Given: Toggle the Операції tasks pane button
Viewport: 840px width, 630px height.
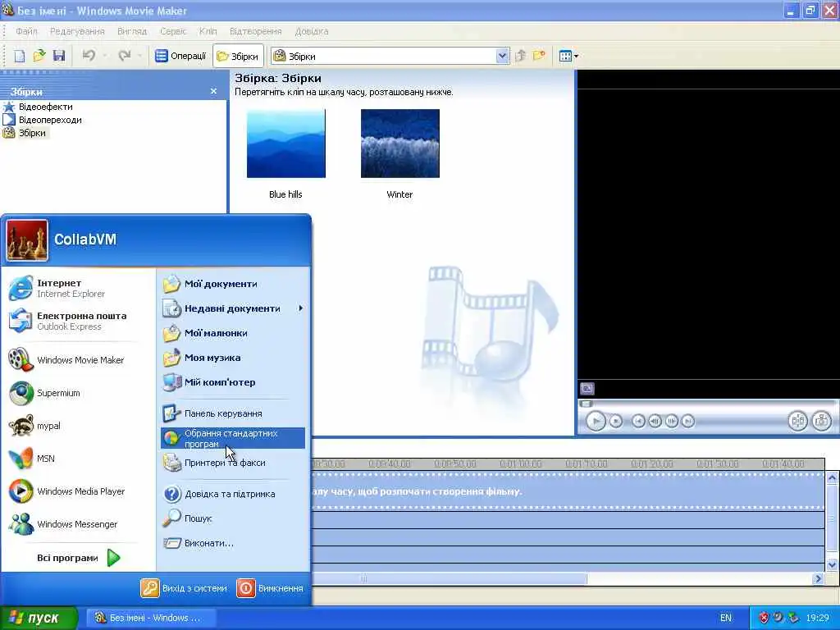Looking at the screenshot, I should click(180, 56).
